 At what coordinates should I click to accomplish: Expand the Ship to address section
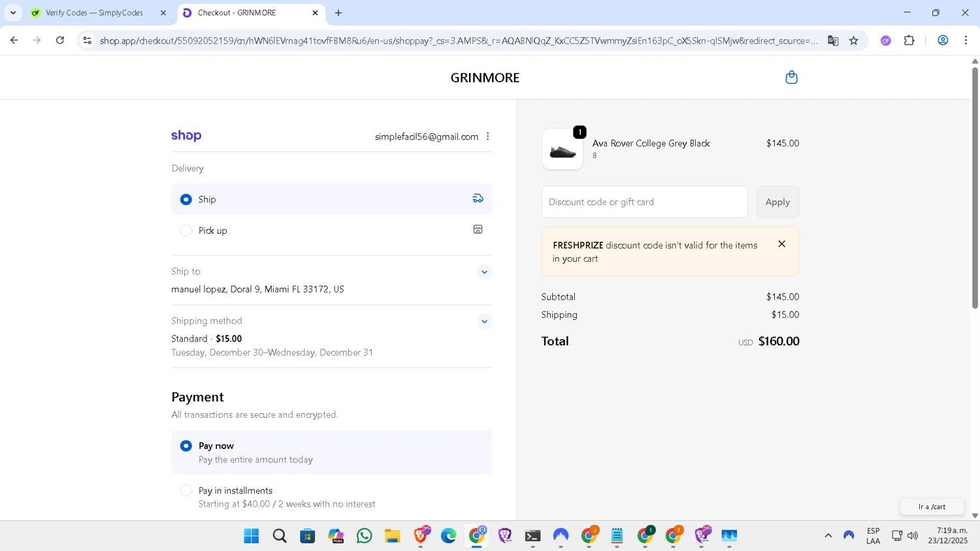click(x=484, y=272)
